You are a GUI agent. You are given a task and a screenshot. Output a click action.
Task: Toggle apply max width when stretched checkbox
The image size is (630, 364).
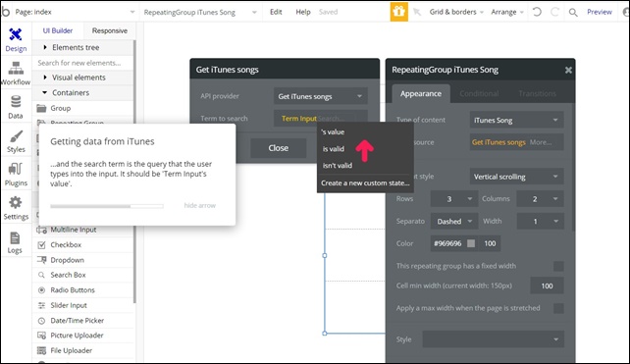pos(558,308)
